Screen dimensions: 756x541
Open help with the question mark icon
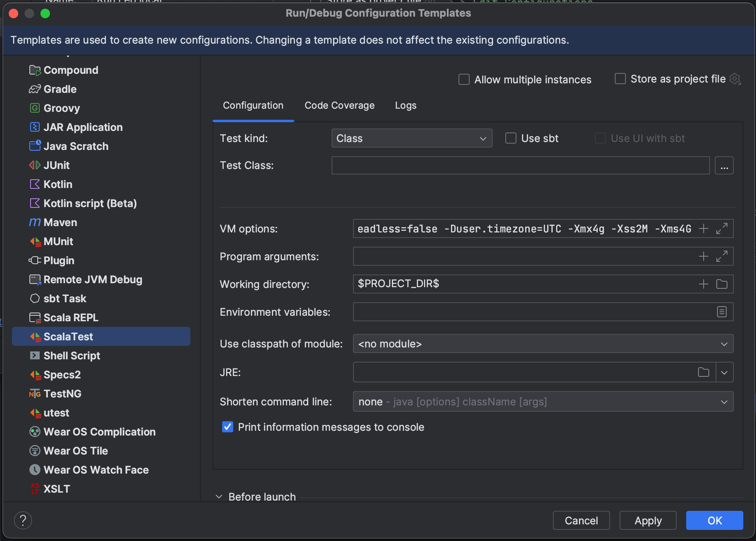[23, 520]
